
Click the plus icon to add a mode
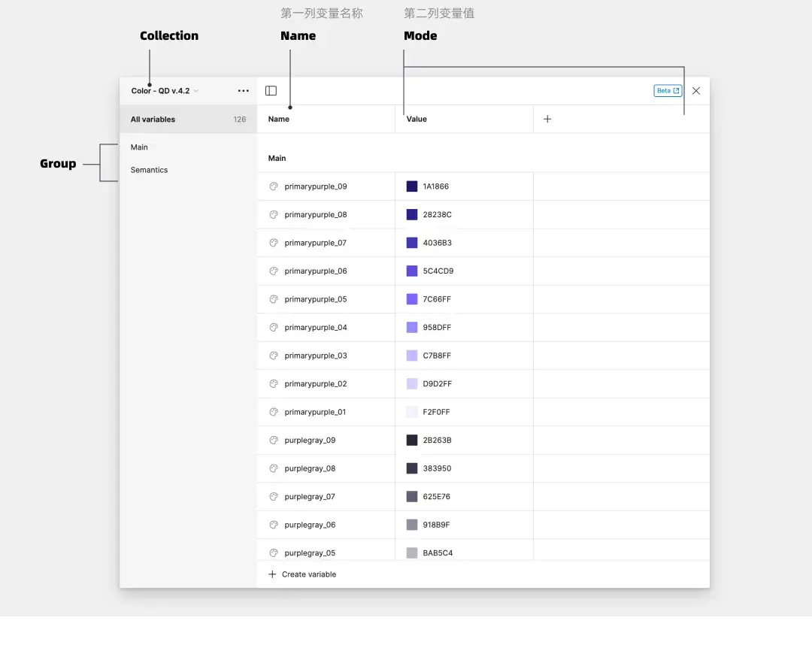coord(547,119)
